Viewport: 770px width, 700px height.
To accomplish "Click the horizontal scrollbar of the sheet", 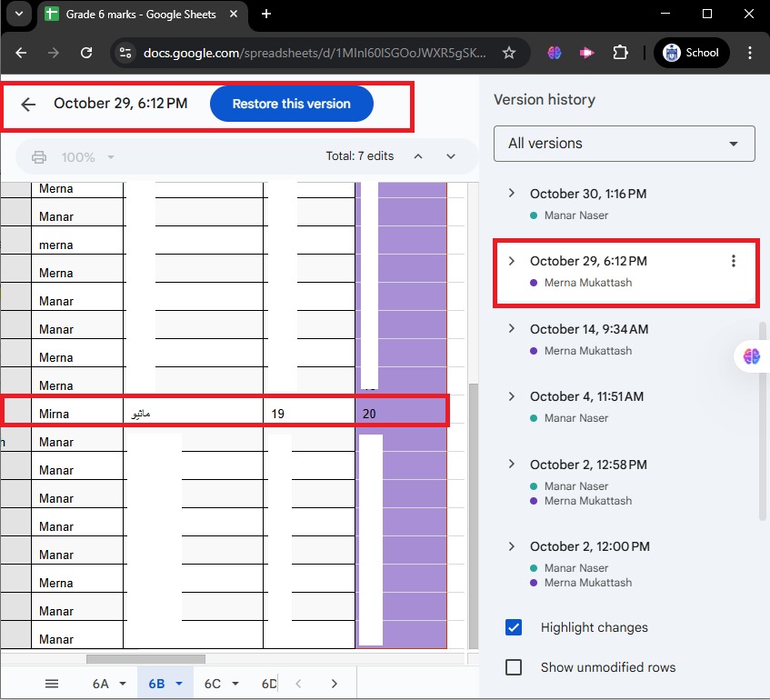I will [x=145, y=659].
